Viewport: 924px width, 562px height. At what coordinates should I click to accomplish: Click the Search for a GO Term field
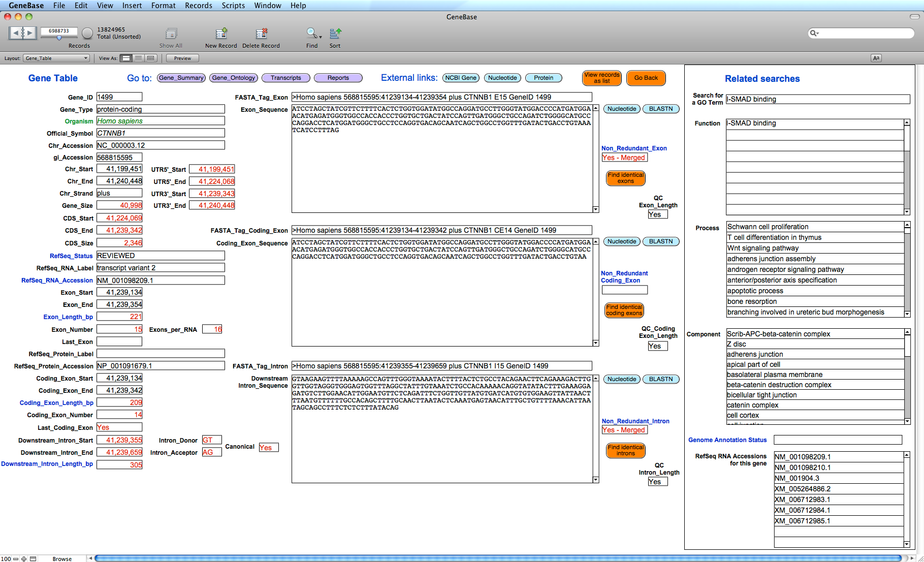tap(818, 99)
